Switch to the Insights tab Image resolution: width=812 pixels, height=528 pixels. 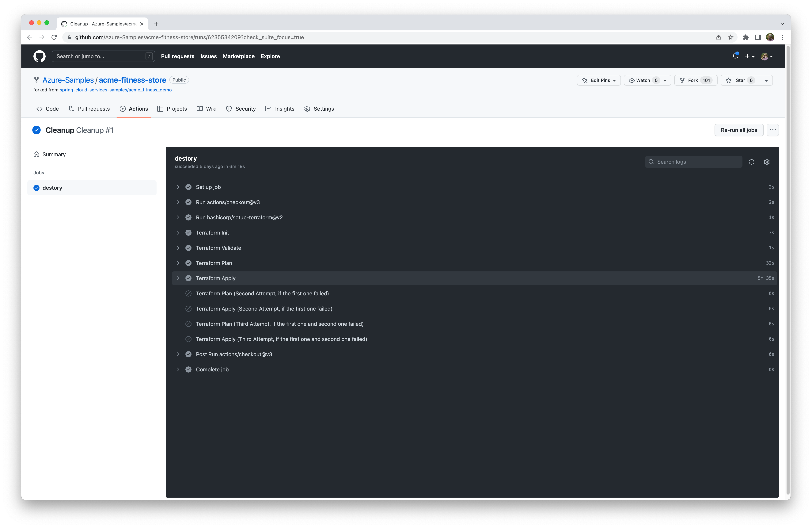point(280,109)
